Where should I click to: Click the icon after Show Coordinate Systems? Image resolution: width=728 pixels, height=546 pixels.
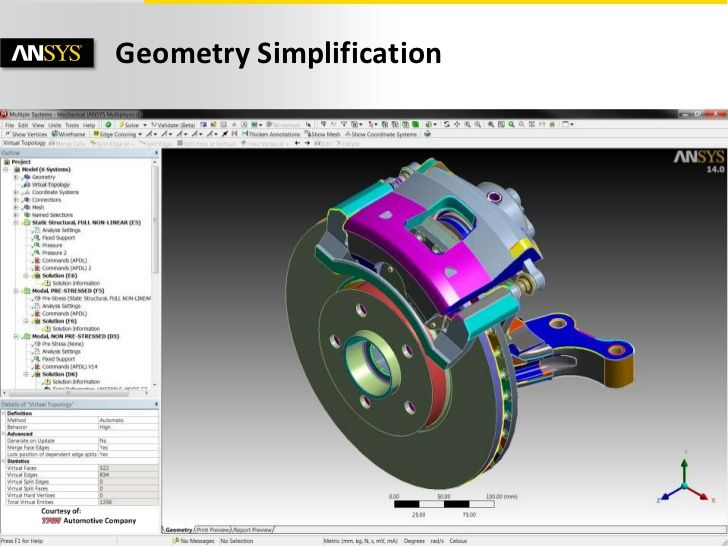[x=427, y=134]
